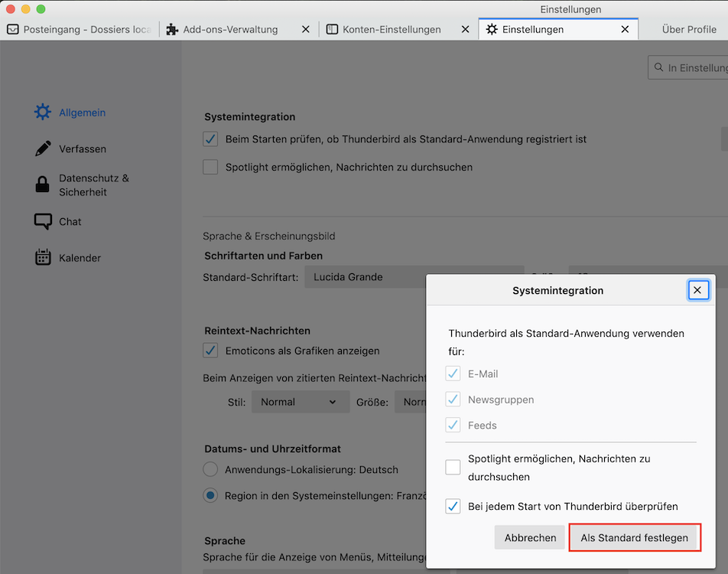Select the Kalender category label
The image size is (728, 574).
[80, 258]
